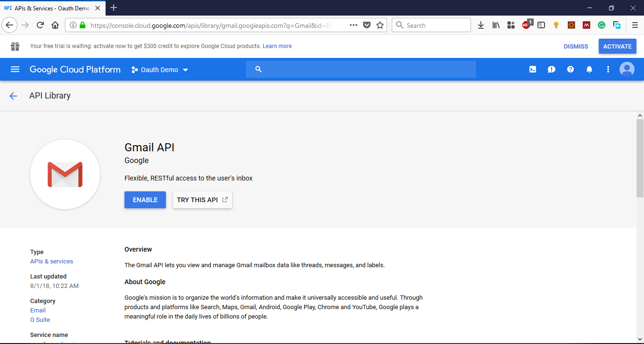Go back using API Library arrow
Image resolution: width=644 pixels, height=344 pixels.
13,96
